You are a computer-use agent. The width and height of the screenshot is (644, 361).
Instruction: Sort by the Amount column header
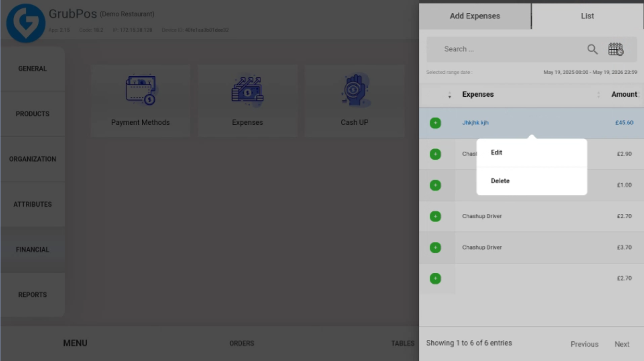tap(624, 94)
